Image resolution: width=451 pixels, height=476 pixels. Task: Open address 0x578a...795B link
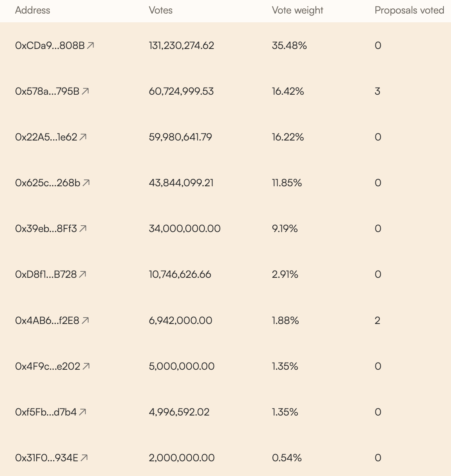(47, 92)
